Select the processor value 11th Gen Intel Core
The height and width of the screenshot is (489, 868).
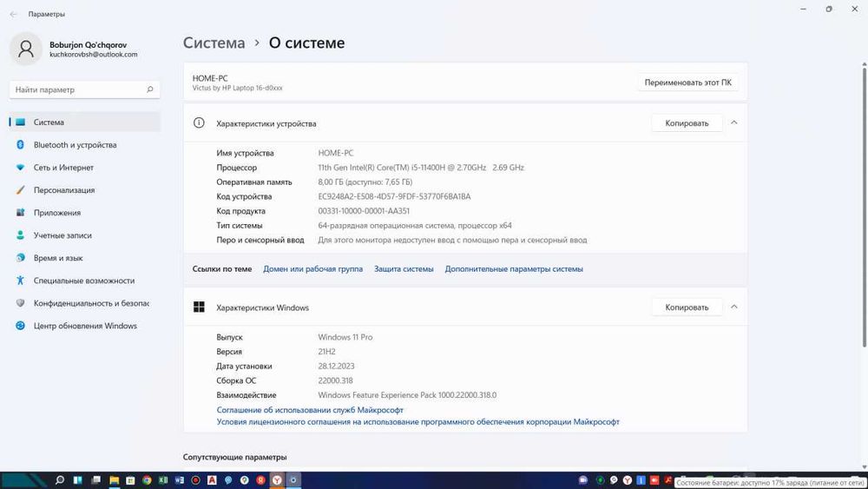coord(421,168)
